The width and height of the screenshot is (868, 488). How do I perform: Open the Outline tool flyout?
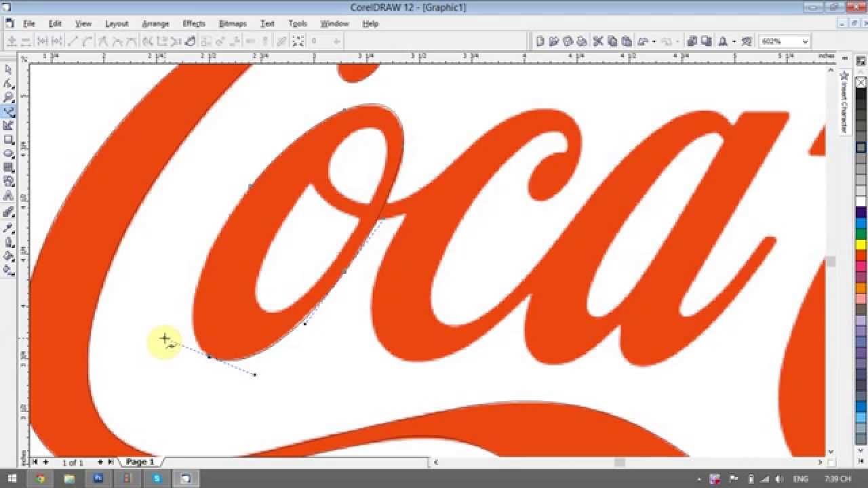click(9, 242)
